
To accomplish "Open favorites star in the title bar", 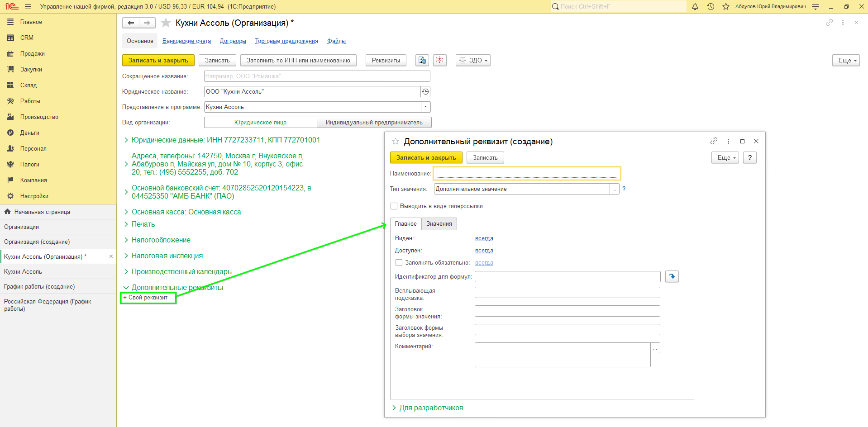I will click(726, 7).
